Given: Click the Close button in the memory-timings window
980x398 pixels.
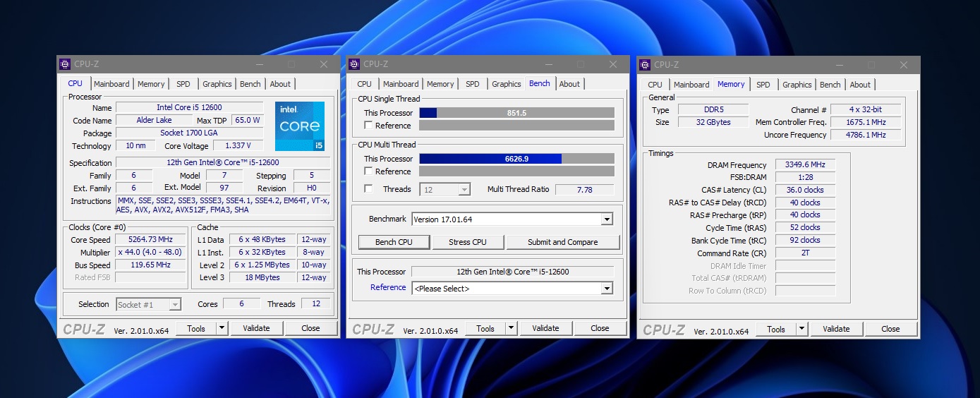Looking at the screenshot, I should pos(890,329).
